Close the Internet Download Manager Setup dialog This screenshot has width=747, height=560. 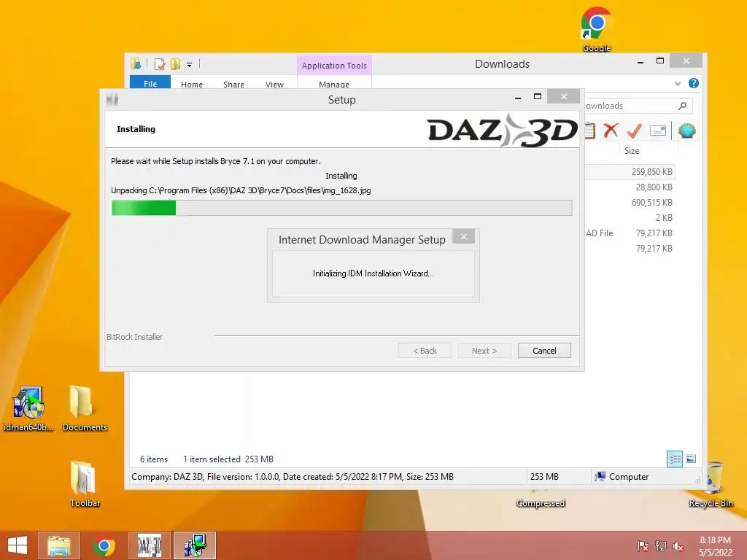463,237
